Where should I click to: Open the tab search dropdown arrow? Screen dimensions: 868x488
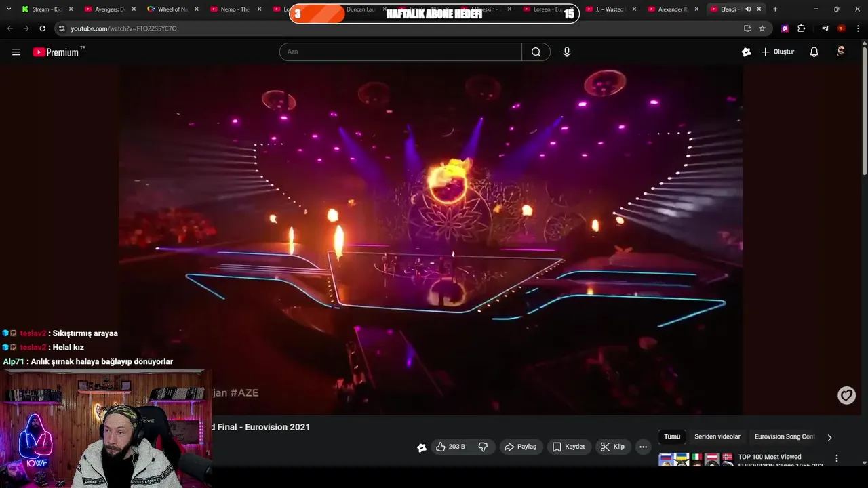[x=9, y=9]
